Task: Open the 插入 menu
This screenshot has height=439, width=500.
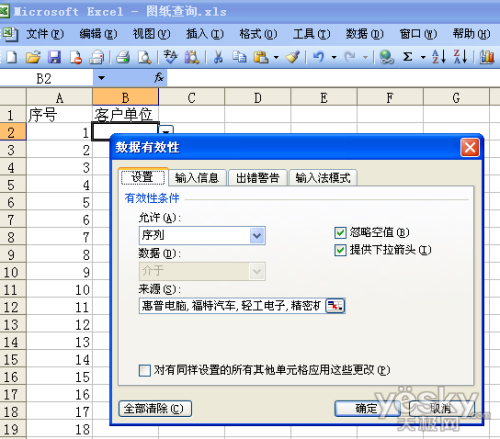Action: pyautogui.click(x=205, y=34)
